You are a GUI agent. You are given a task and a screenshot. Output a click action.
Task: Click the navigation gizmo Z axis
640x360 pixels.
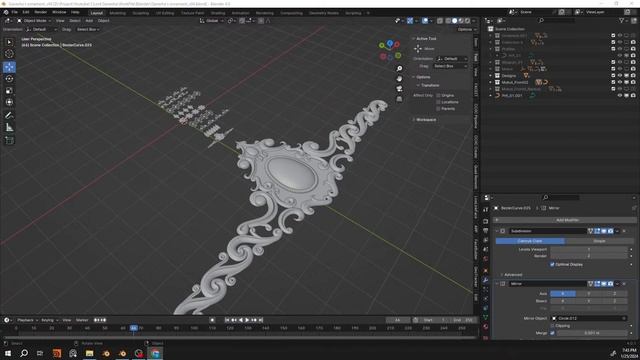390,43
